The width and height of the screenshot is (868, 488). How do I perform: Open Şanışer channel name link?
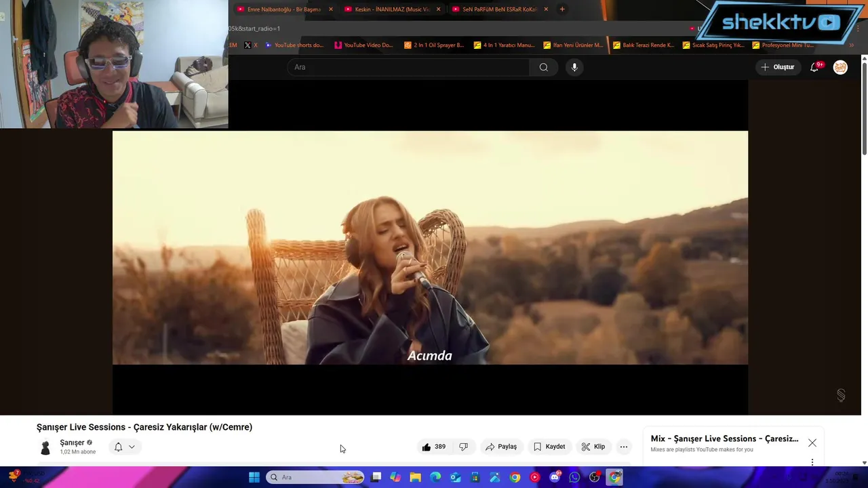pyautogui.click(x=72, y=443)
